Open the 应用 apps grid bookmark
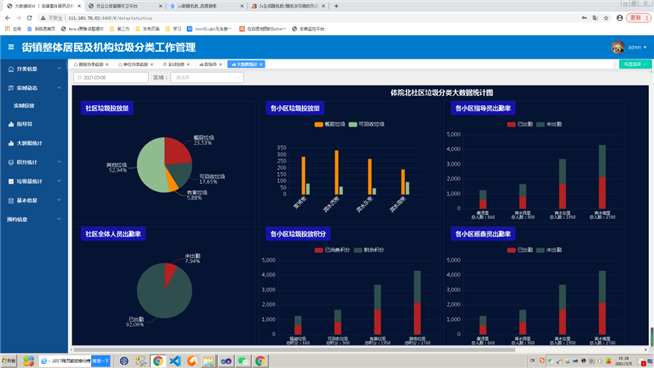 (x=13, y=29)
